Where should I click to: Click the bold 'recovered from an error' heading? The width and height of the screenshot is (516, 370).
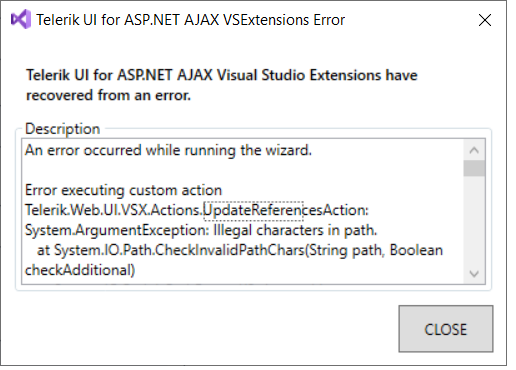coord(108,95)
